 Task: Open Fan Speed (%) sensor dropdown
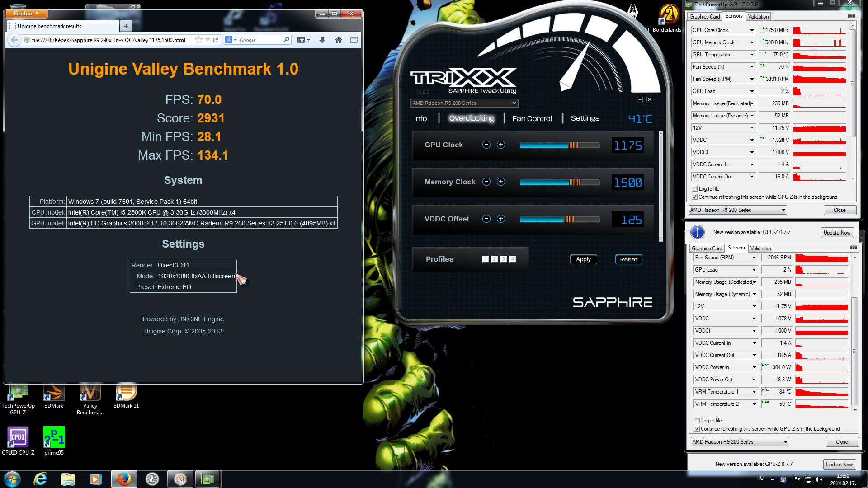pyautogui.click(x=752, y=67)
